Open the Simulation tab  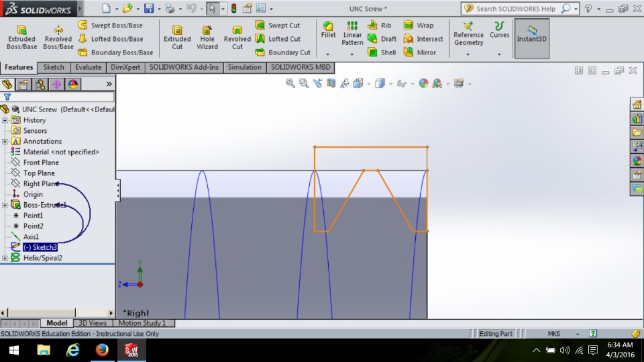[x=244, y=67]
